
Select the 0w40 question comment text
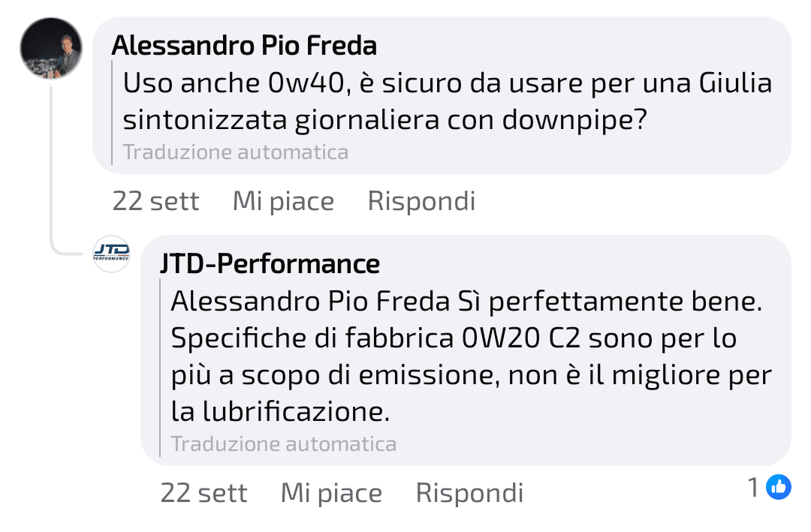pyautogui.click(x=448, y=101)
